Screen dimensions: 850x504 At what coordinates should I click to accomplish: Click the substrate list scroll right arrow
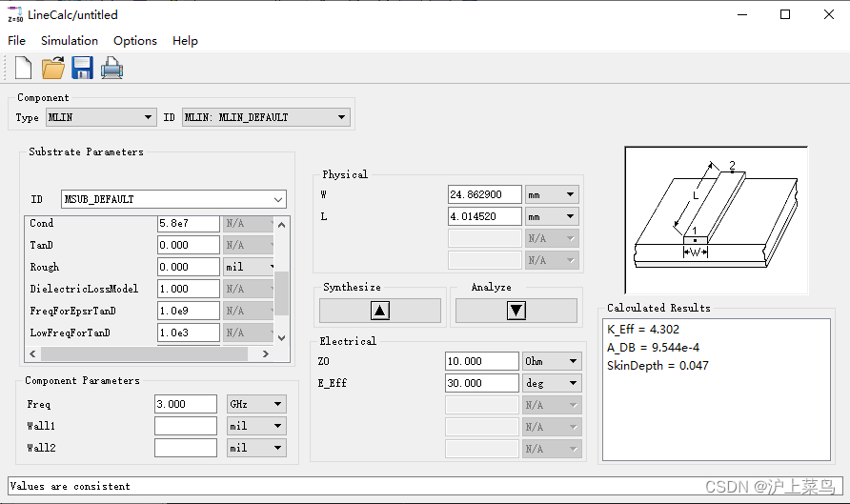(266, 353)
